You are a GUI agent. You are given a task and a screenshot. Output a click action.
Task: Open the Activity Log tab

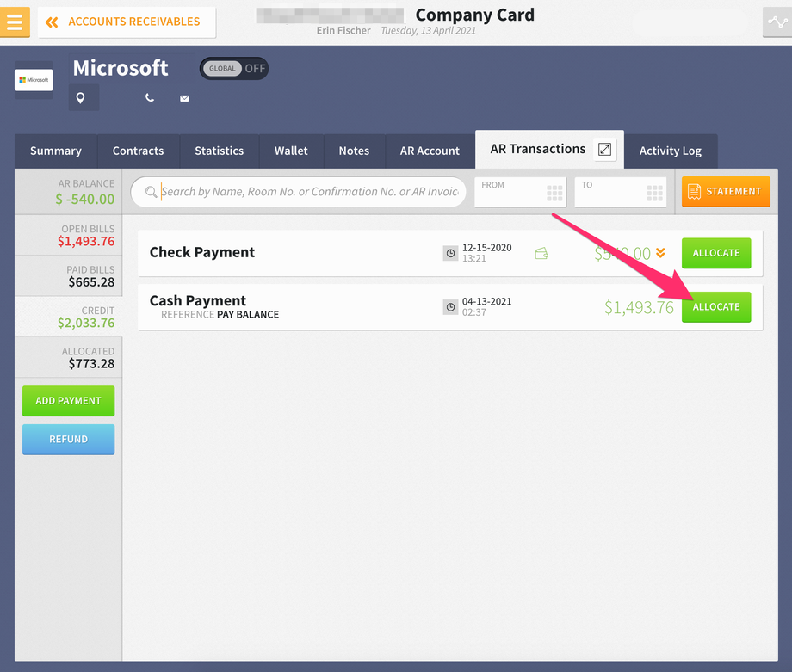click(x=671, y=151)
